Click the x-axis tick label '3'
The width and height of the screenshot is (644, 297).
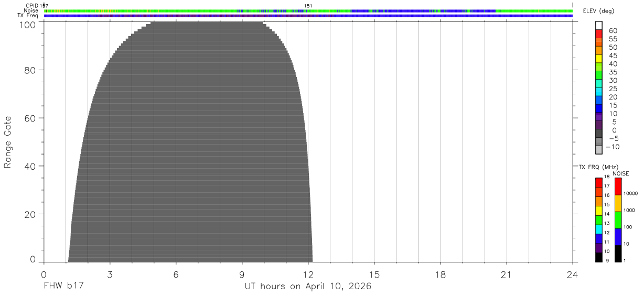110,275
